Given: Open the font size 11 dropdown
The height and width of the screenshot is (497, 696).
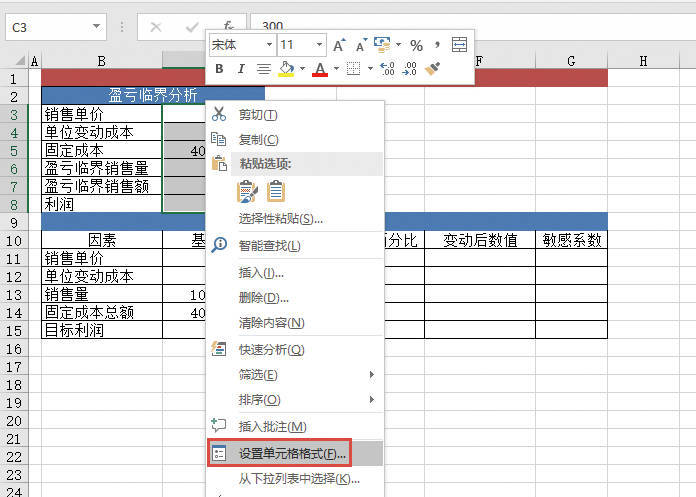Looking at the screenshot, I should (319, 45).
